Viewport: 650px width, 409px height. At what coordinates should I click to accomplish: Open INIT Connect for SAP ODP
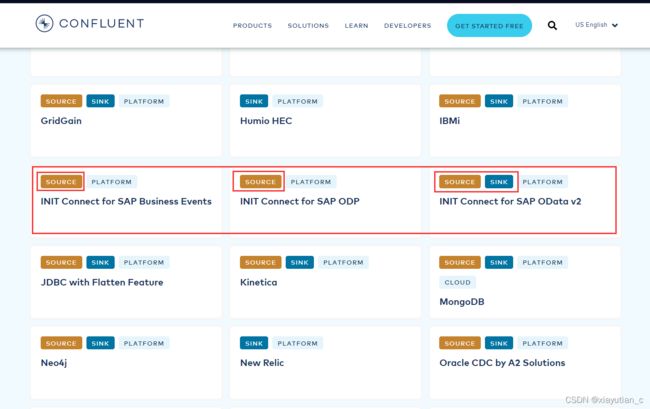pyautogui.click(x=300, y=201)
